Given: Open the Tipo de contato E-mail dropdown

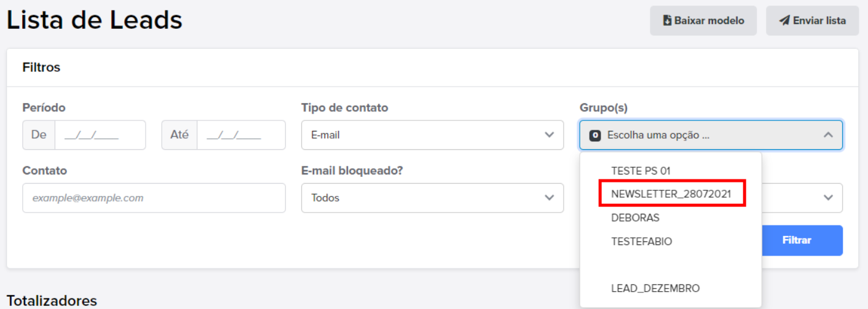Looking at the screenshot, I should pyautogui.click(x=432, y=135).
